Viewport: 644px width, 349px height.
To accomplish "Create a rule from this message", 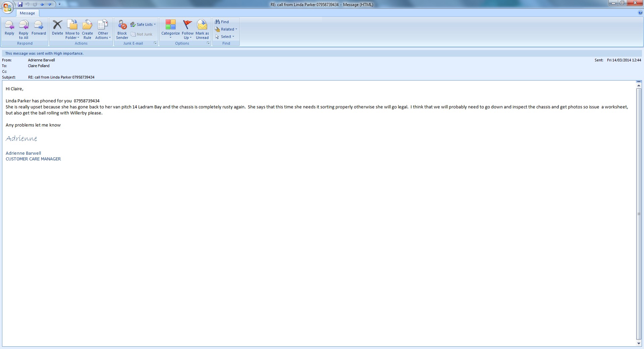I will pyautogui.click(x=87, y=30).
